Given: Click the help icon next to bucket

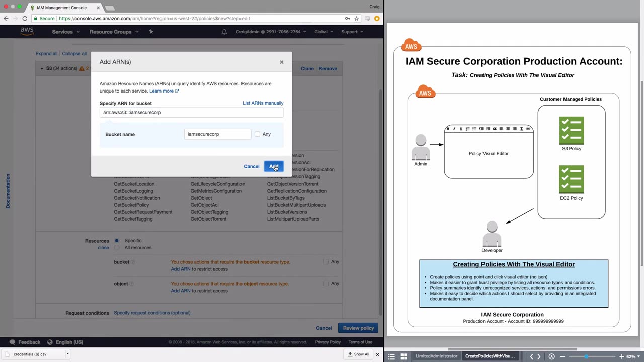Looking at the screenshot, I should pyautogui.click(x=133, y=262).
